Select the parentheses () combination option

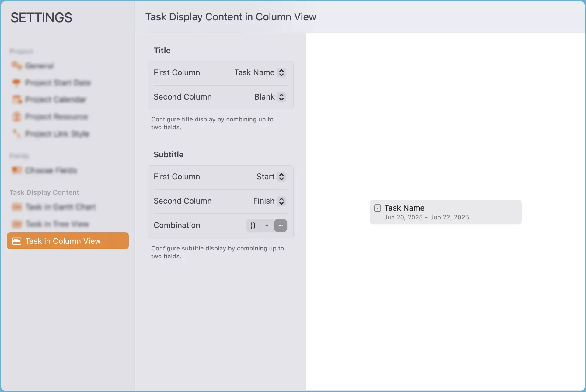tap(253, 226)
